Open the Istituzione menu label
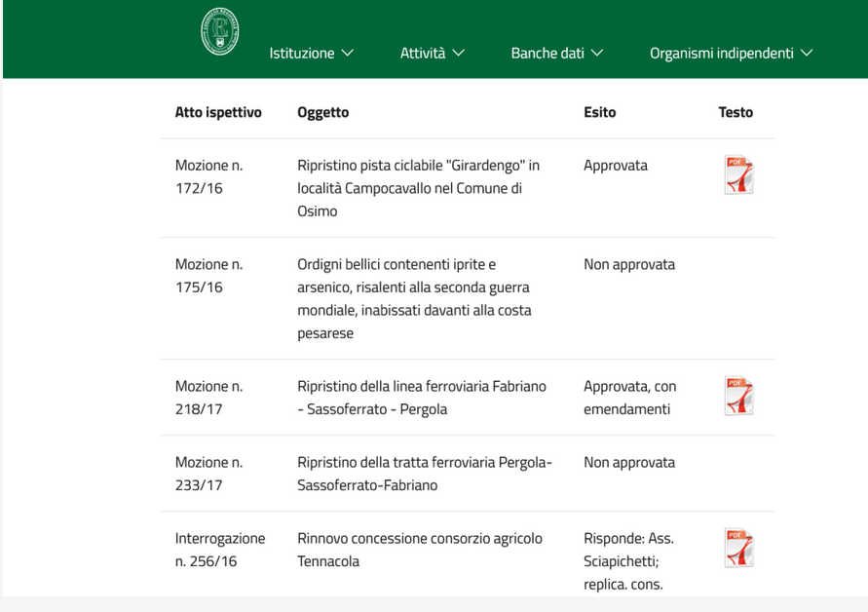868x612 pixels. click(302, 53)
